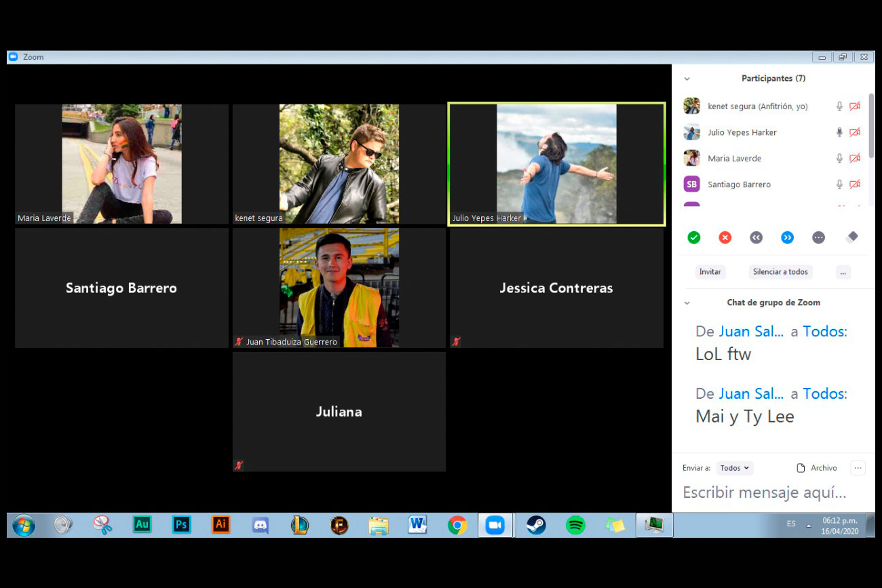The image size is (882, 588).
Task: Select Maria Laverde's avatar in participants list
Action: 691,158
